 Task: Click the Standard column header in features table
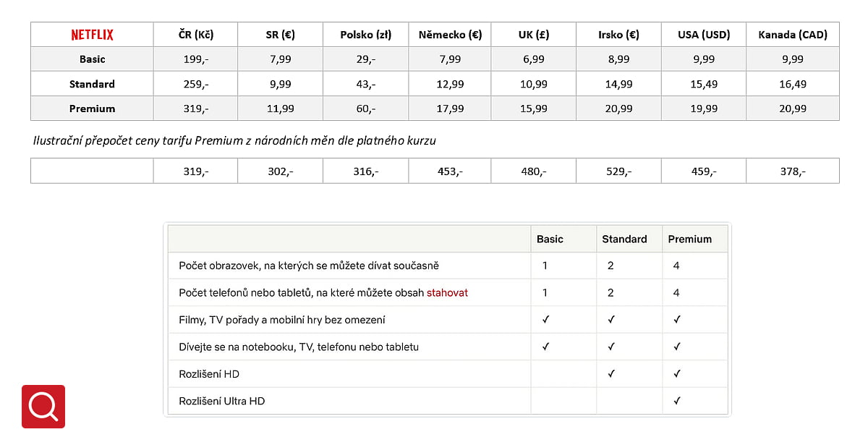pyautogui.click(x=624, y=239)
